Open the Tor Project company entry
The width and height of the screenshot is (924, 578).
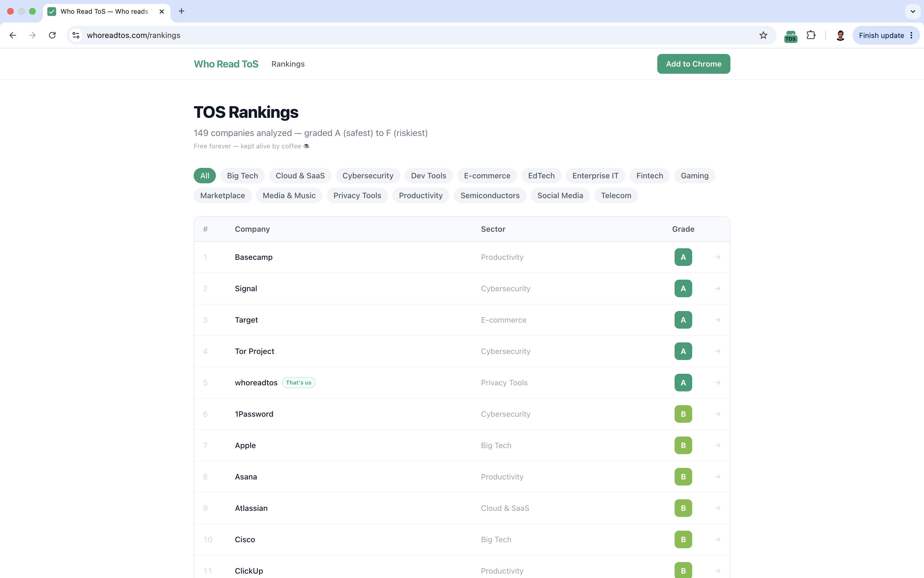click(254, 351)
